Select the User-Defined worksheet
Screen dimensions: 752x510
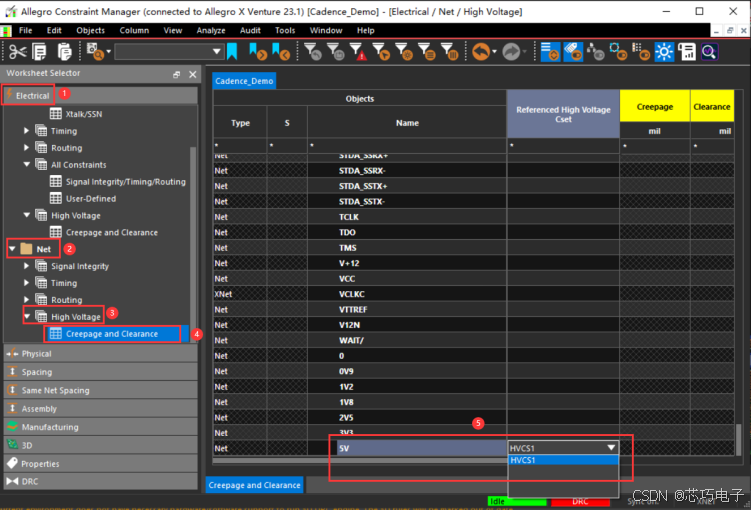[x=91, y=198]
